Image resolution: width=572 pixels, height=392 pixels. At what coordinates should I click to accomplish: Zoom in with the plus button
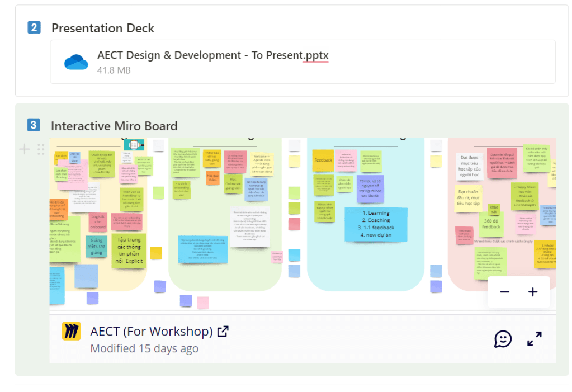(x=533, y=292)
